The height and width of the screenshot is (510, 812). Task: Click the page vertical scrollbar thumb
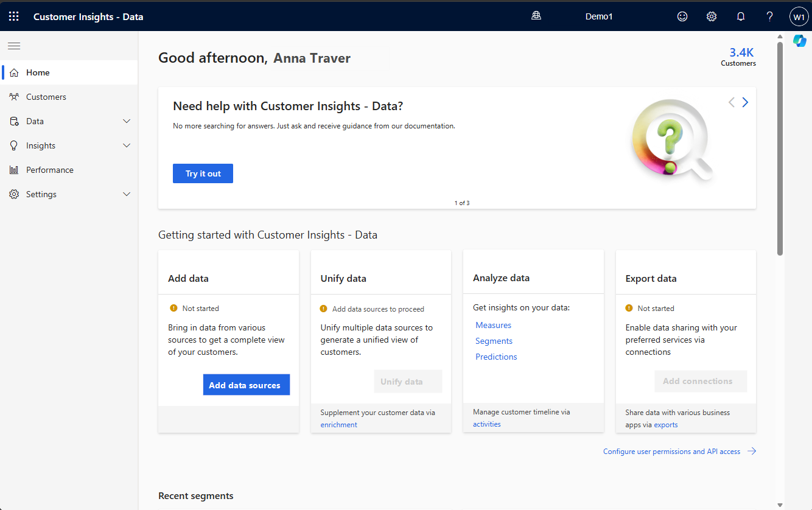point(780,148)
